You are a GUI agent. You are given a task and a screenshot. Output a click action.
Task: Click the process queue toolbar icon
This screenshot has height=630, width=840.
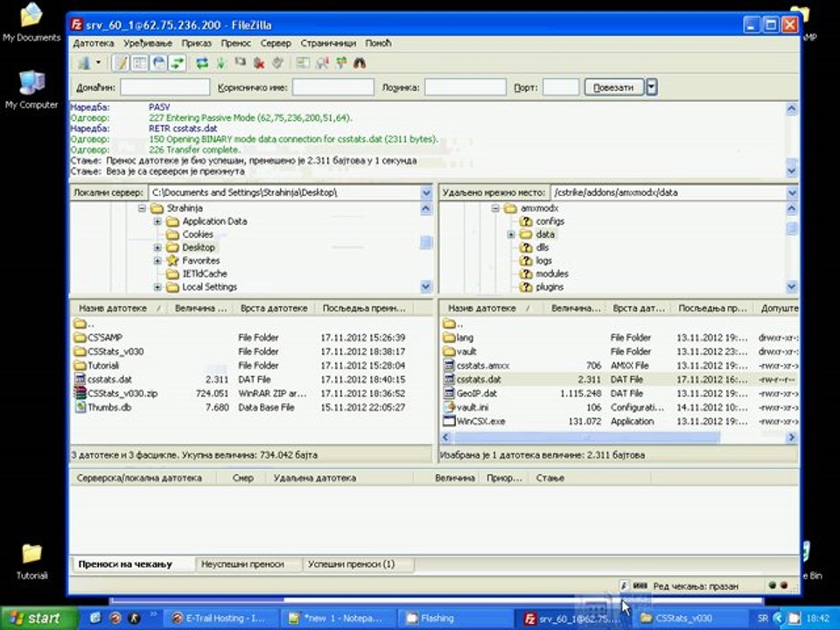pyautogui.click(x=220, y=63)
